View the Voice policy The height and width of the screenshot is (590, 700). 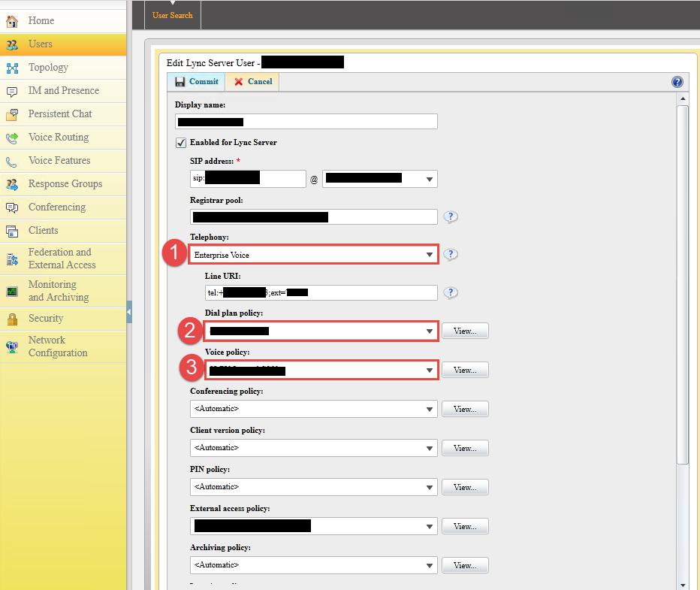pyautogui.click(x=465, y=371)
